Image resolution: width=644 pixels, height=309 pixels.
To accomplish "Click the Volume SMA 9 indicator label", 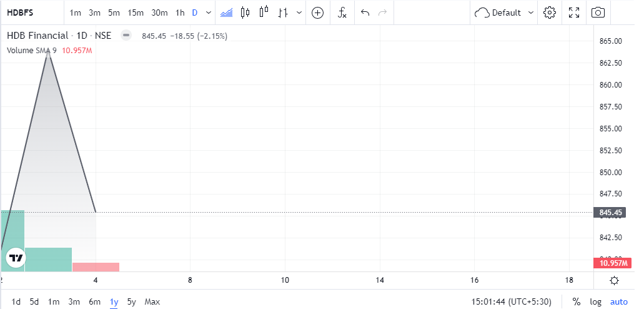I will 32,51.
